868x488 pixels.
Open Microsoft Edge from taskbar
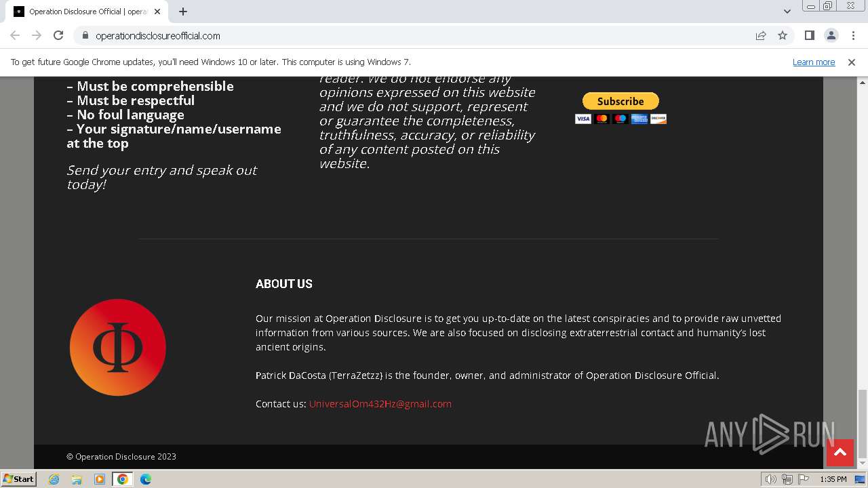(x=146, y=479)
